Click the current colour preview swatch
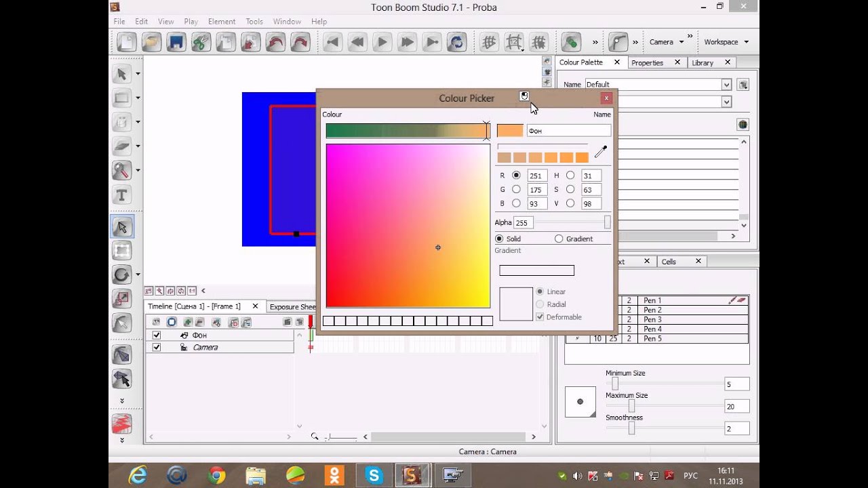Image resolution: width=868 pixels, height=488 pixels. tap(510, 131)
